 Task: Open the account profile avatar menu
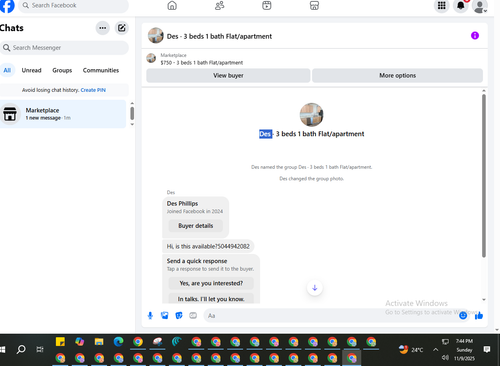point(480,6)
